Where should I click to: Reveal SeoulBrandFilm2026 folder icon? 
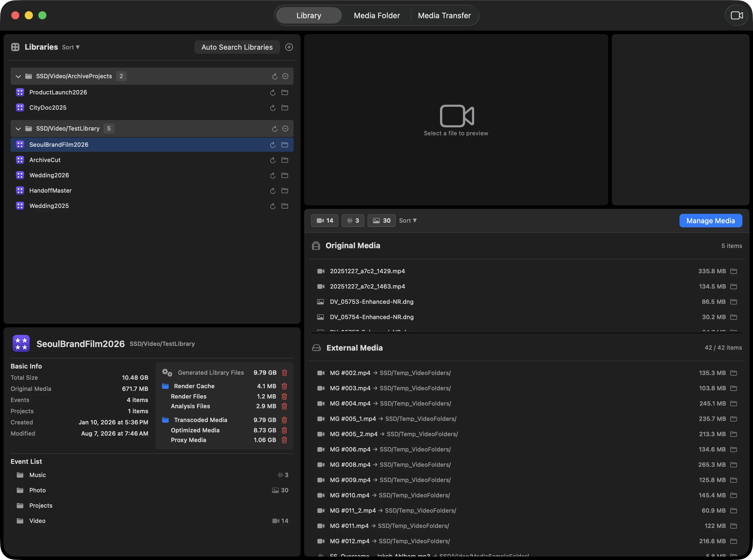(x=285, y=145)
